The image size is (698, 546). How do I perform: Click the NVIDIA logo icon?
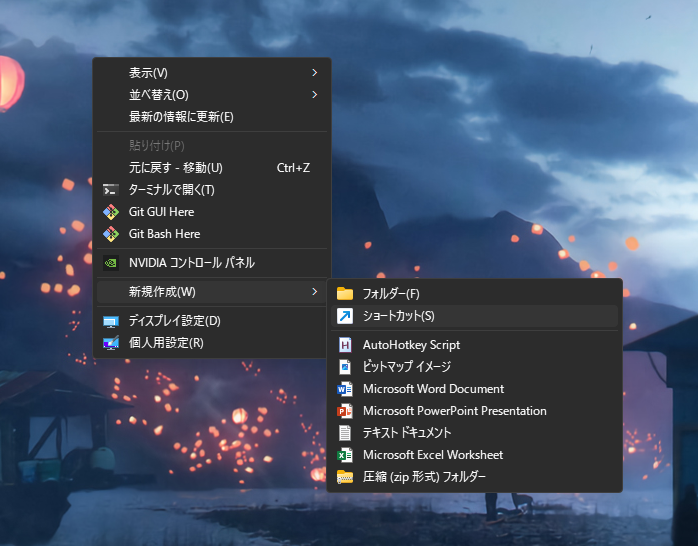[111, 263]
